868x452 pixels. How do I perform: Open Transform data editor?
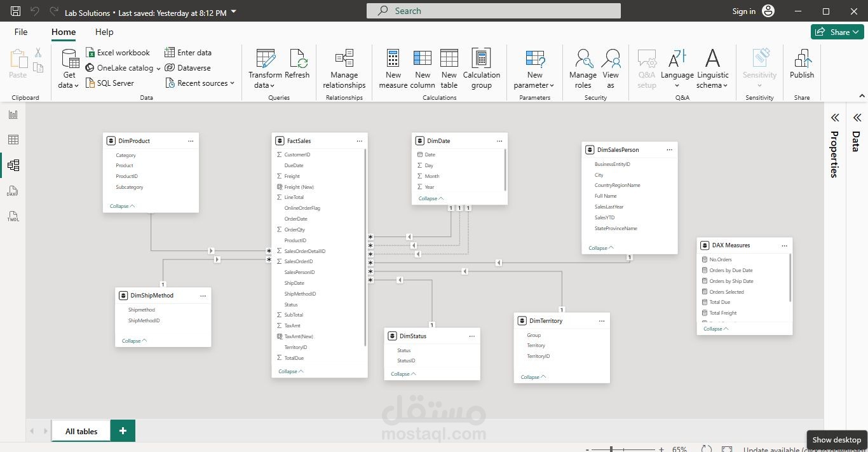coord(265,69)
